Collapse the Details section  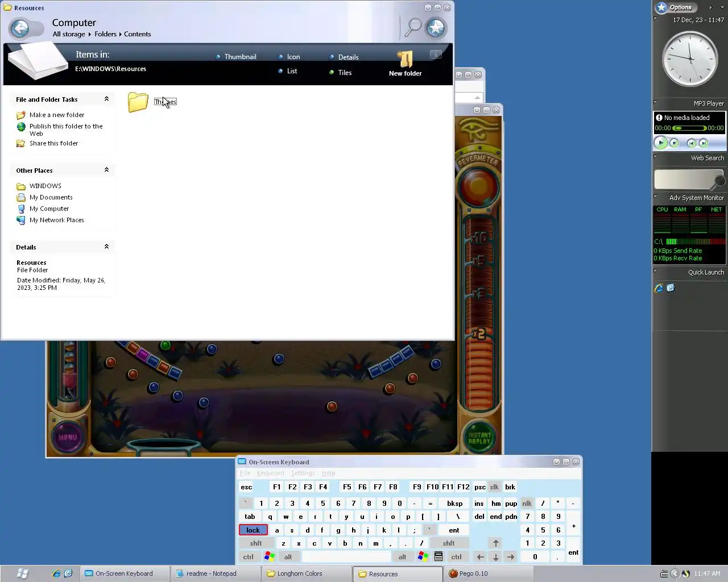tap(106, 247)
